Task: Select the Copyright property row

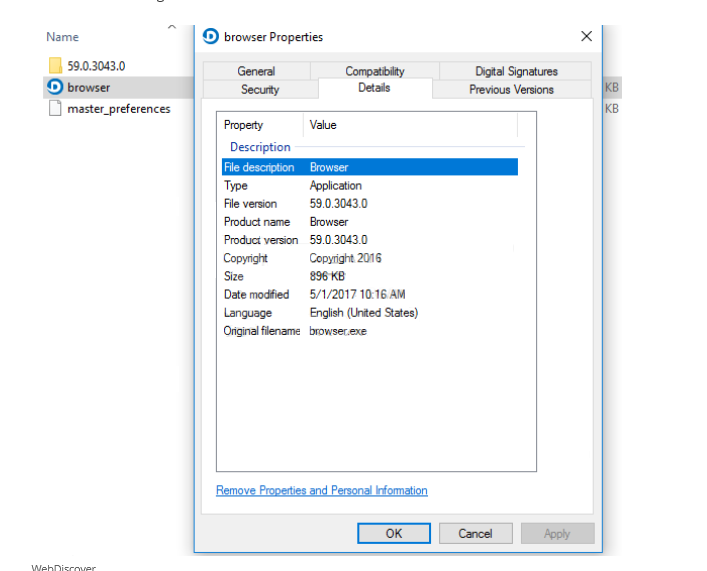Action: tap(370, 258)
